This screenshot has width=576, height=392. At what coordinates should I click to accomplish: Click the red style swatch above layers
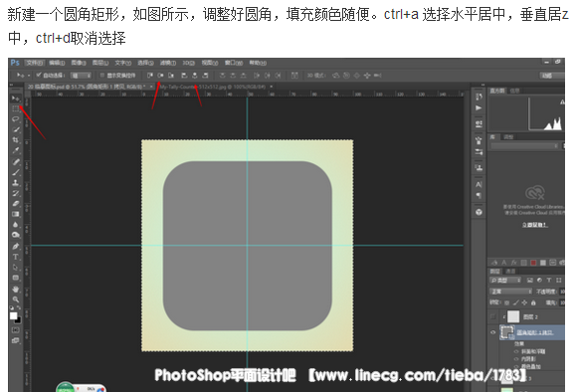coord(533,263)
